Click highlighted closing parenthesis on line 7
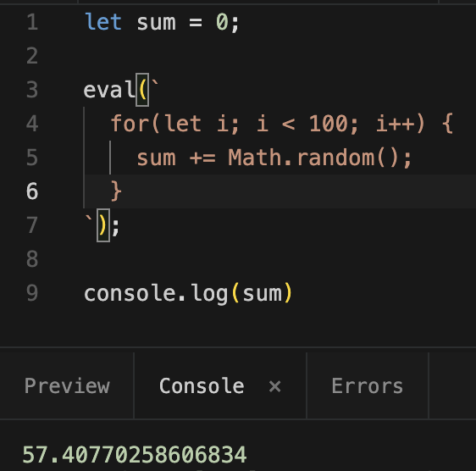The image size is (476, 471). (103, 225)
